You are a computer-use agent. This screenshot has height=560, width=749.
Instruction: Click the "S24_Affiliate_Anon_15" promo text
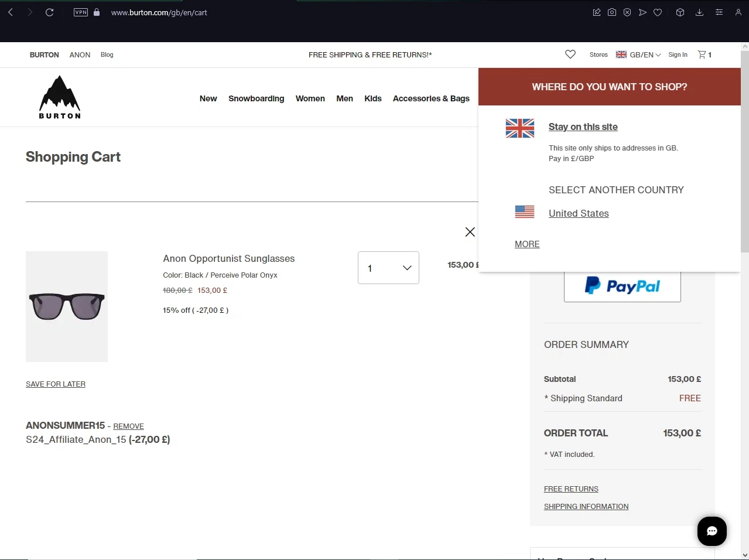76,440
